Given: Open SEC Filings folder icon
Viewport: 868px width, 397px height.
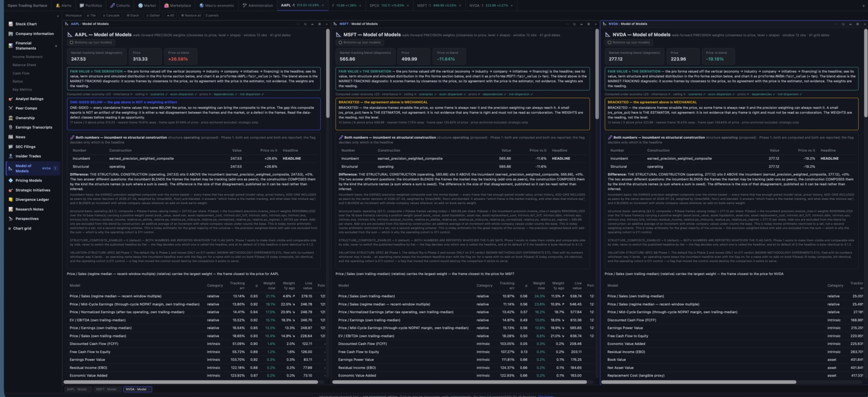Looking at the screenshot, I should tap(11, 147).
